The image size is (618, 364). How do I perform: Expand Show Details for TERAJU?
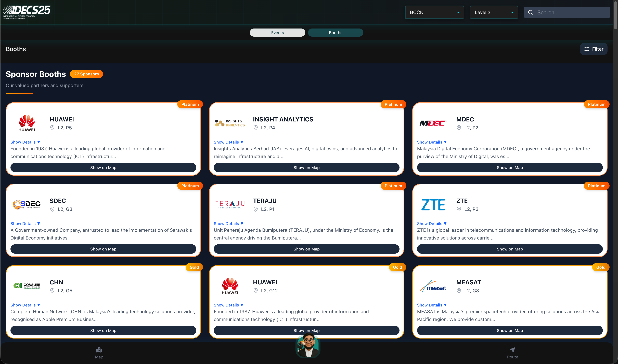pos(229,223)
